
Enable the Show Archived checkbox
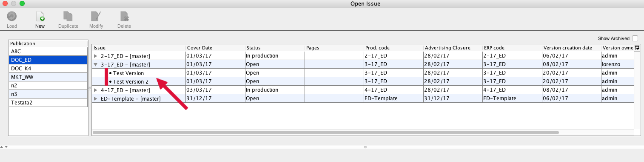pos(635,38)
